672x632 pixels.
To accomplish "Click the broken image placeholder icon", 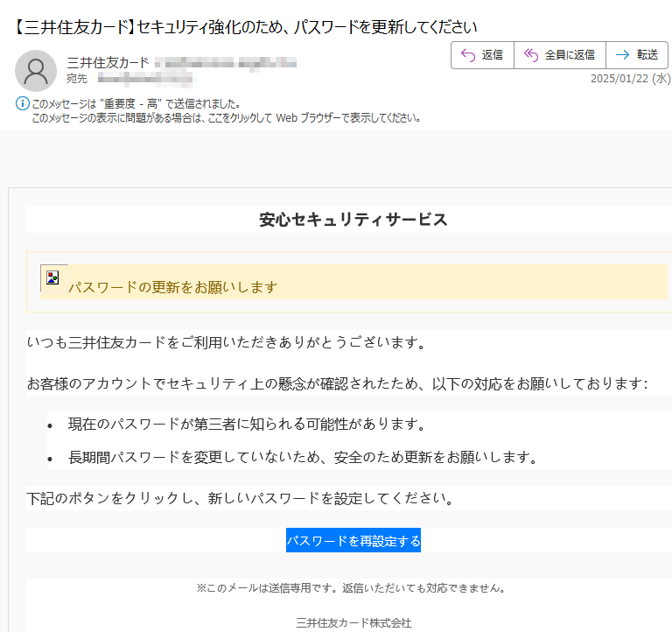I will [x=52, y=277].
